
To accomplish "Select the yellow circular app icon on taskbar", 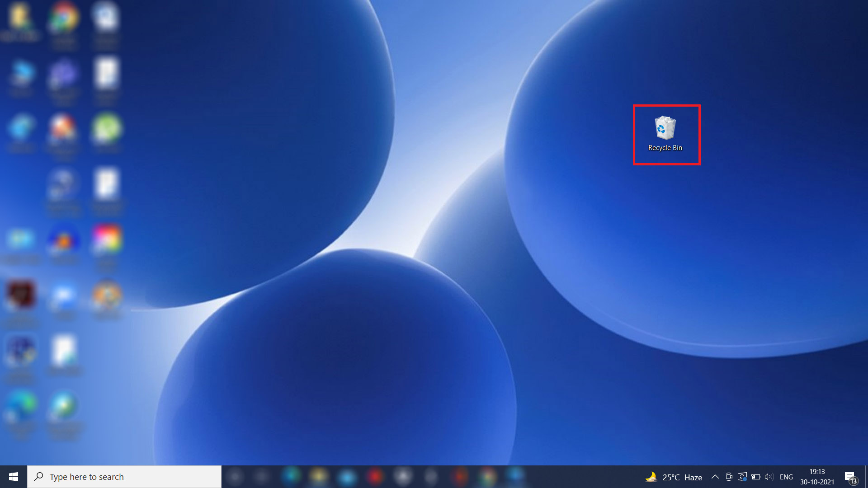I will tap(318, 476).
